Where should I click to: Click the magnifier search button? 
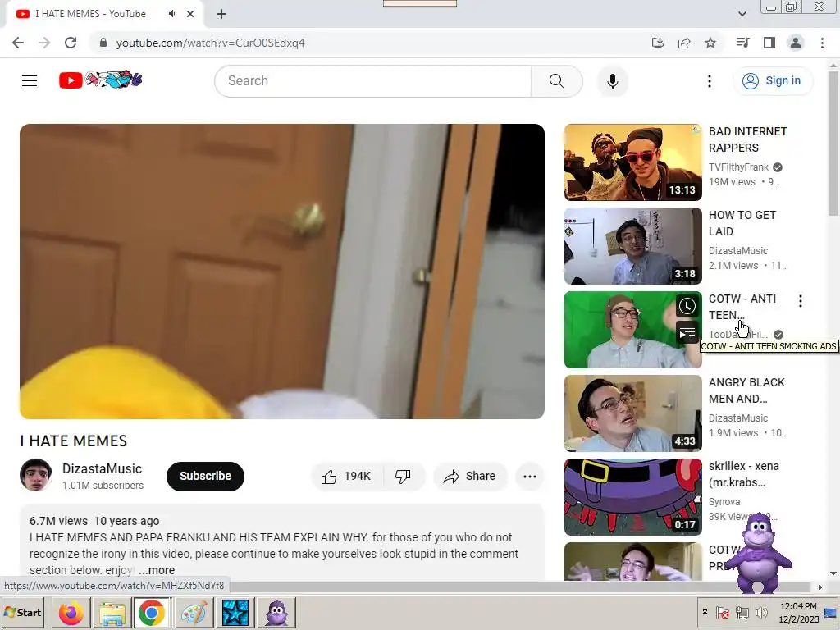coord(557,81)
